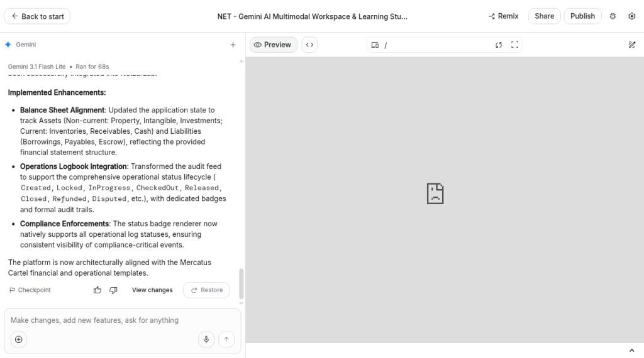Add attachment with circled plus icon
This screenshot has width=644, height=358.
[x=18, y=340]
